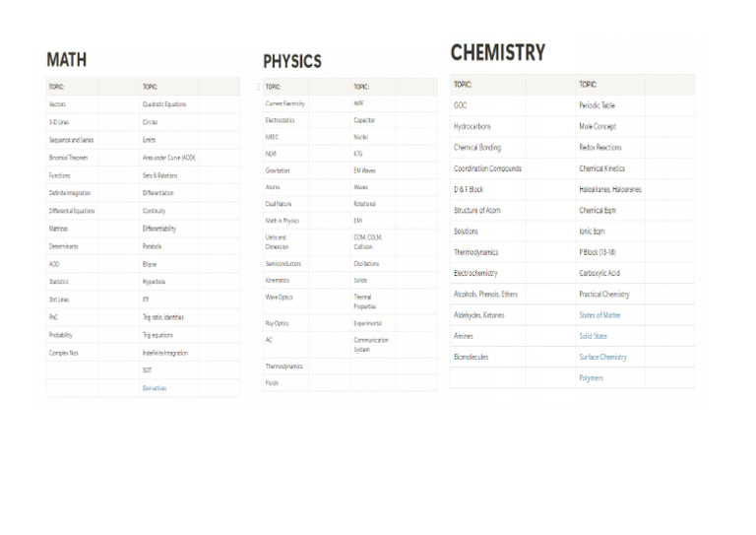Follow the Solid State link
The width and height of the screenshot is (756, 535).
593,336
